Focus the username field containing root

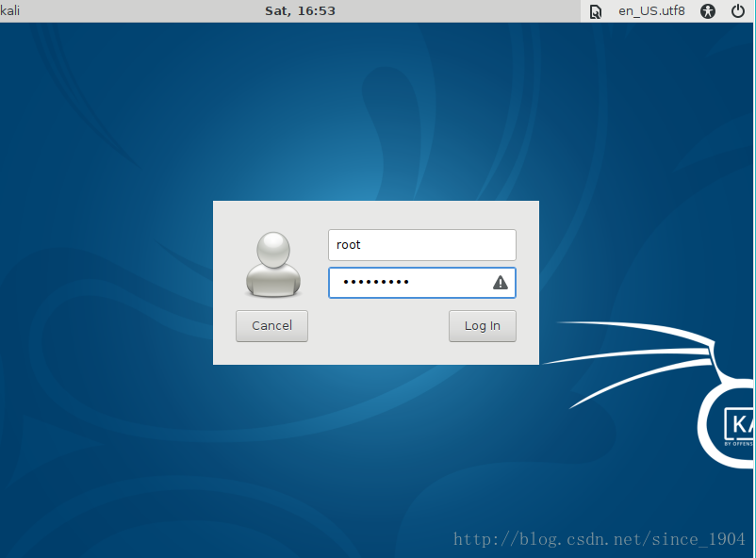click(x=422, y=245)
